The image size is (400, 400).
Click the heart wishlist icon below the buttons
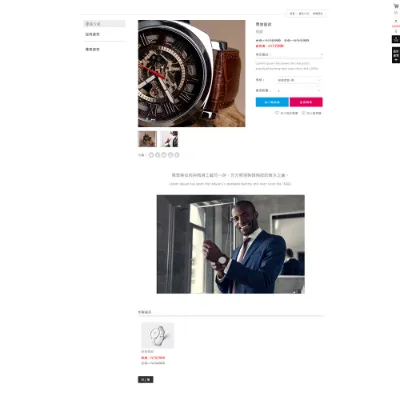pyautogui.click(x=277, y=113)
